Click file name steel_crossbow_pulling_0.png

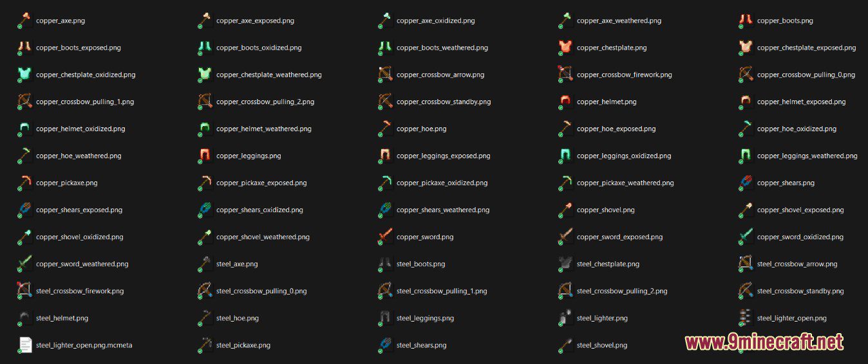pyautogui.click(x=261, y=291)
